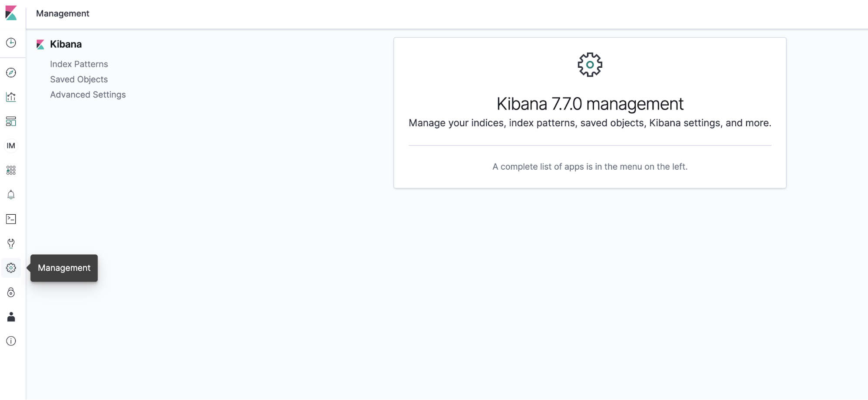The height and width of the screenshot is (400, 868).
Task: Open Alerting bell icon
Action: click(11, 195)
